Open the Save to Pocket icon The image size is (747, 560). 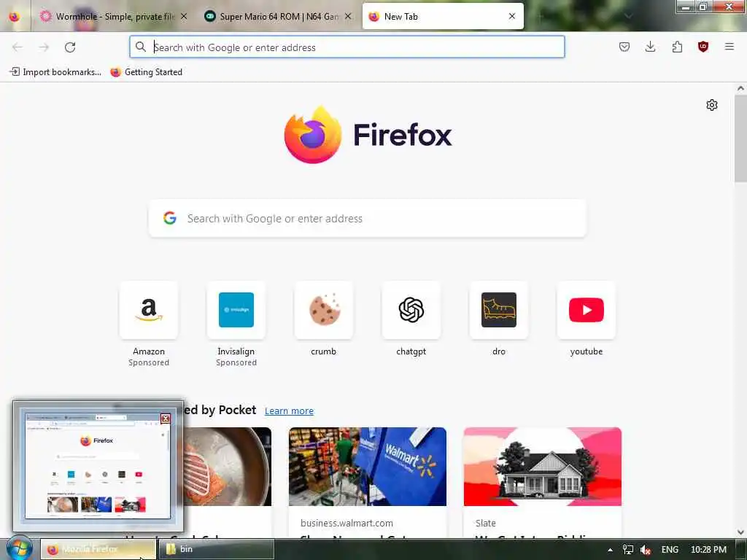pyautogui.click(x=624, y=47)
